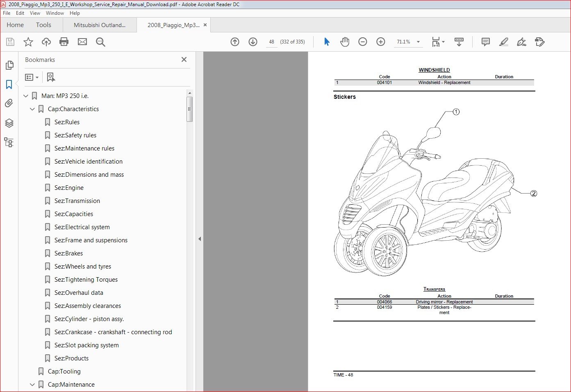This screenshot has height=392, width=571.
Task: Toggle the Bookmarks panel icon
Action: tap(9, 84)
